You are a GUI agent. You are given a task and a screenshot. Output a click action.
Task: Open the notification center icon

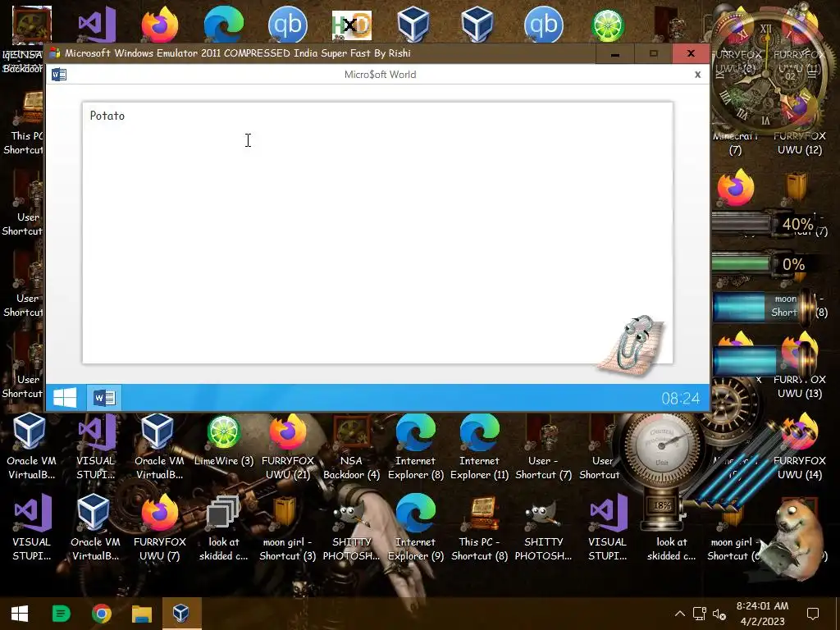(x=813, y=614)
